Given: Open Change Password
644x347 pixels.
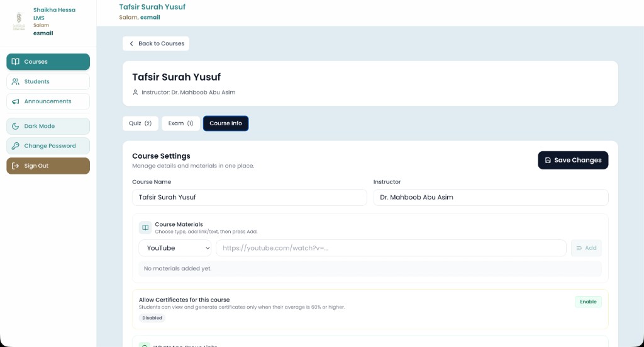Looking at the screenshot, I should tap(48, 146).
